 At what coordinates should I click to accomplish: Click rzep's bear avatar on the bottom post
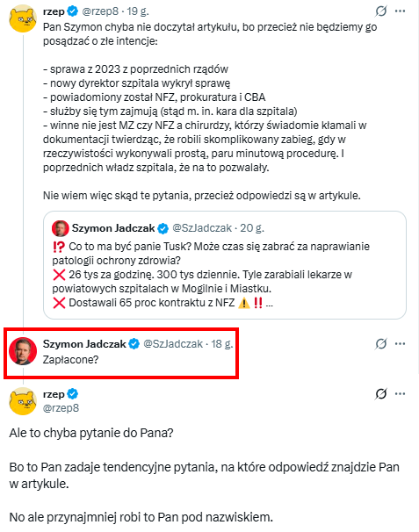pos(23,401)
